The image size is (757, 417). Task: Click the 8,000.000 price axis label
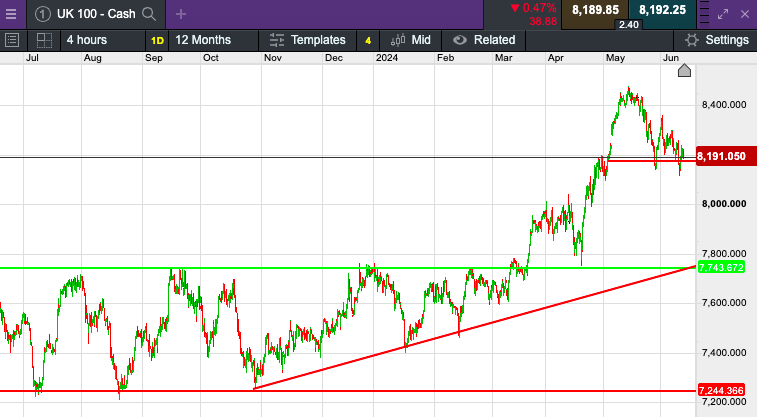[x=724, y=204]
